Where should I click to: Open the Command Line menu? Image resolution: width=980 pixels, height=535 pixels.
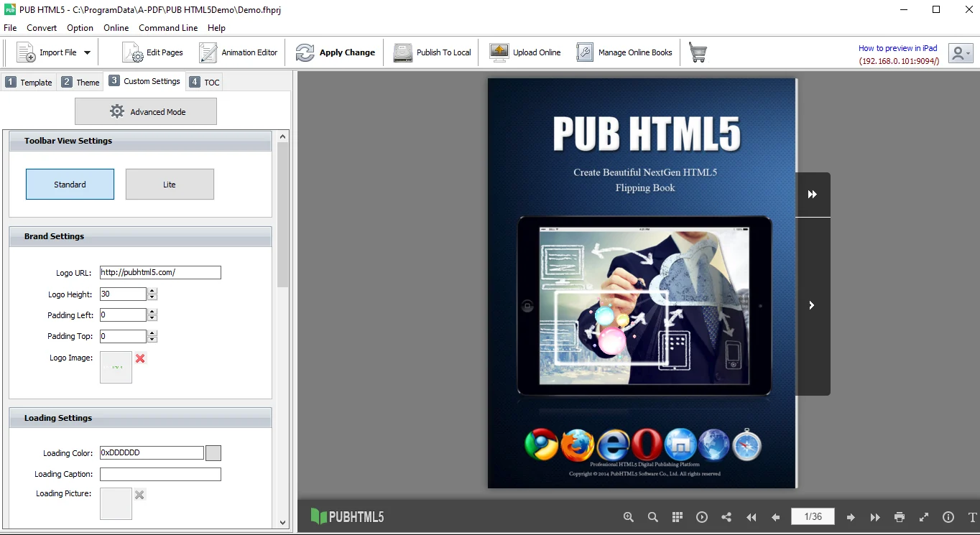(x=168, y=28)
